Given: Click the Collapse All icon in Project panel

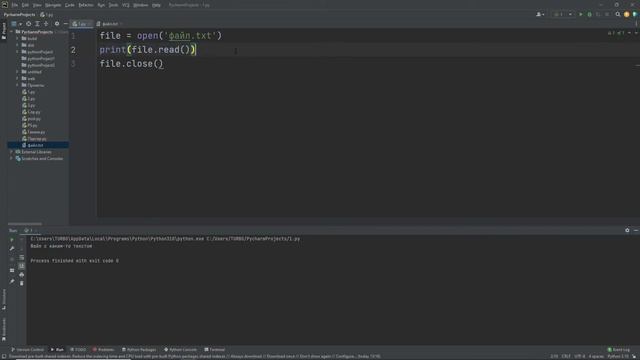Looking at the screenshot, I should [46, 24].
